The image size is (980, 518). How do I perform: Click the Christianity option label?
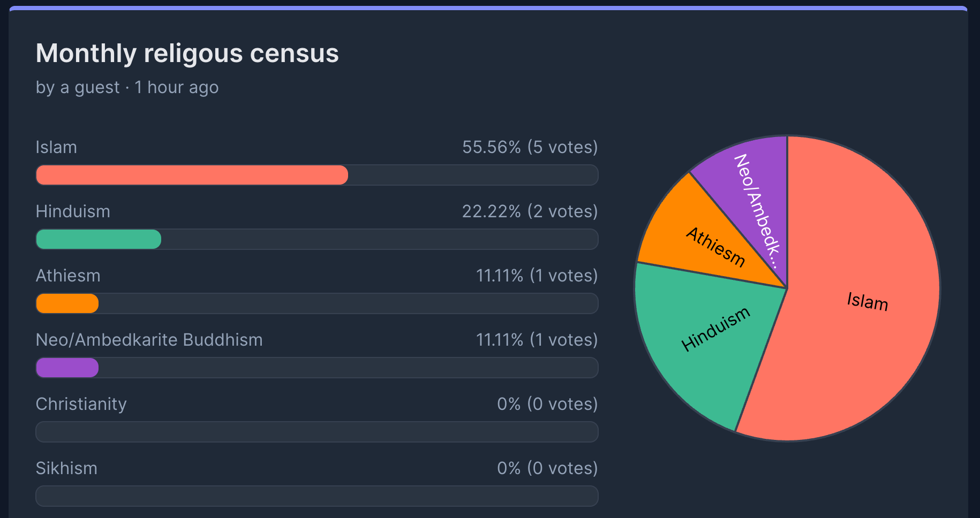[x=81, y=404]
